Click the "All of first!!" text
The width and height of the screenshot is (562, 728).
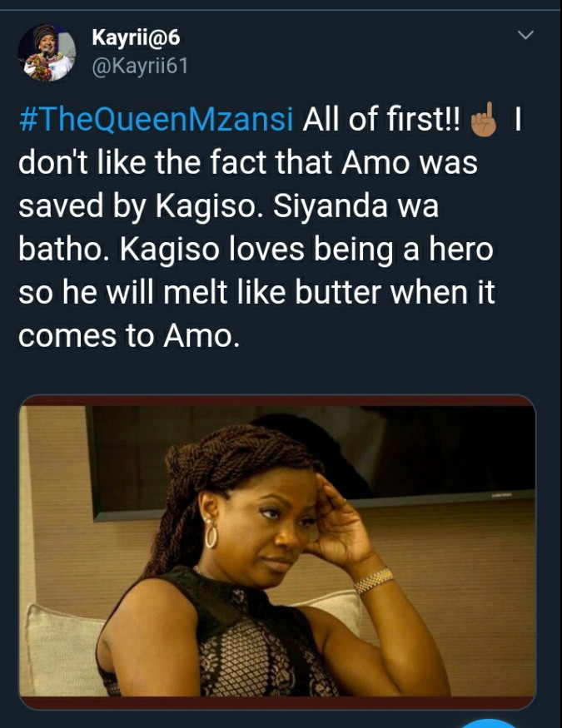[x=381, y=119]
